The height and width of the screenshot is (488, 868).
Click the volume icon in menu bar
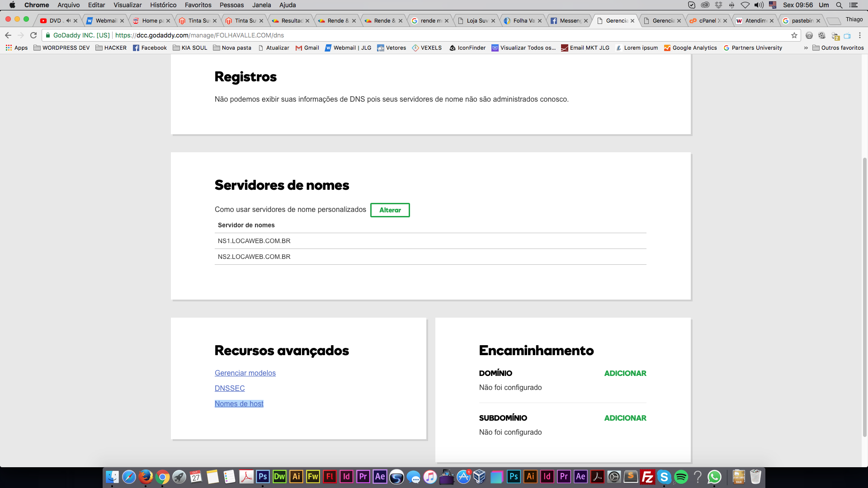pos(759,5)
